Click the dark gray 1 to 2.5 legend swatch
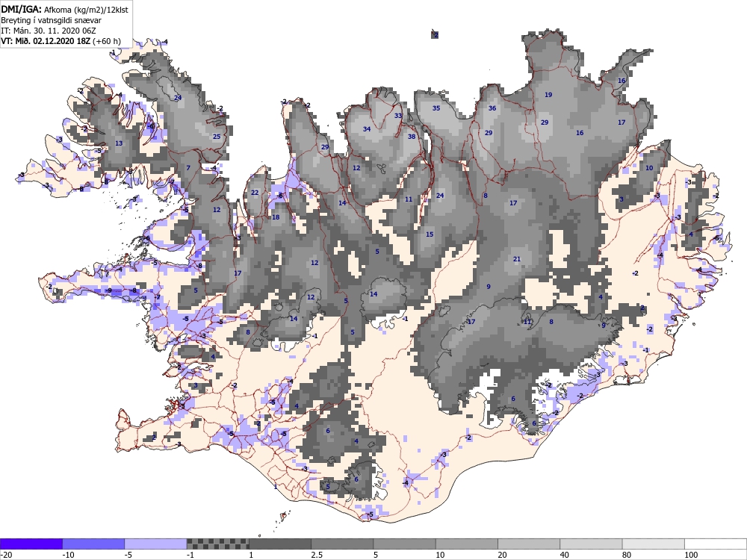The image size is (747, 560). (x=280, y=544)
